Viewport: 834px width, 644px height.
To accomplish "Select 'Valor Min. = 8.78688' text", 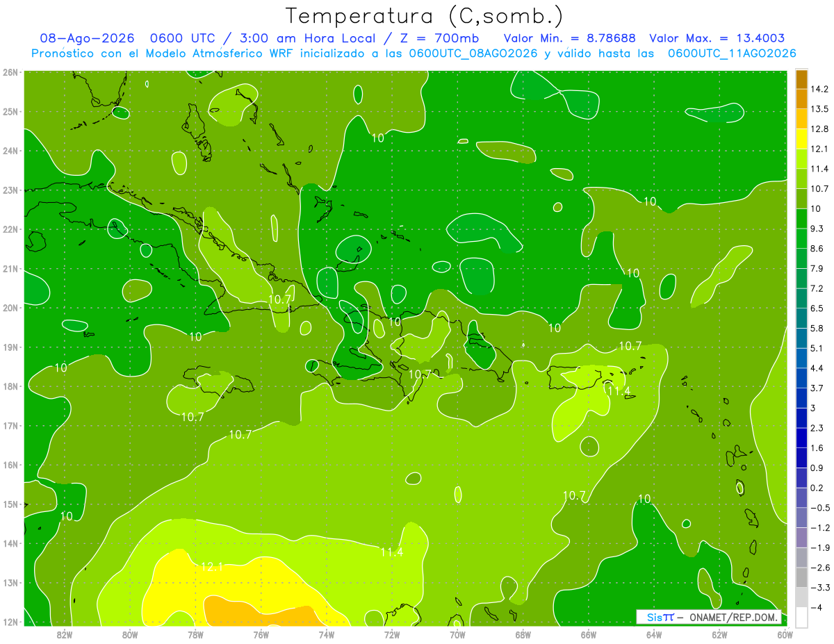I will point(570,38).
